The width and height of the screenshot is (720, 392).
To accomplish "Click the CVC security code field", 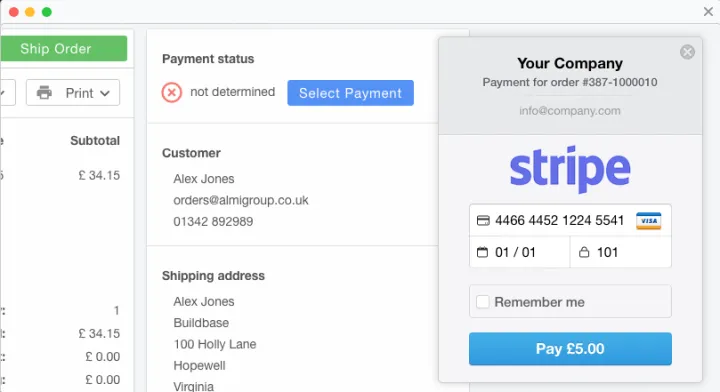I will (621, 252).
